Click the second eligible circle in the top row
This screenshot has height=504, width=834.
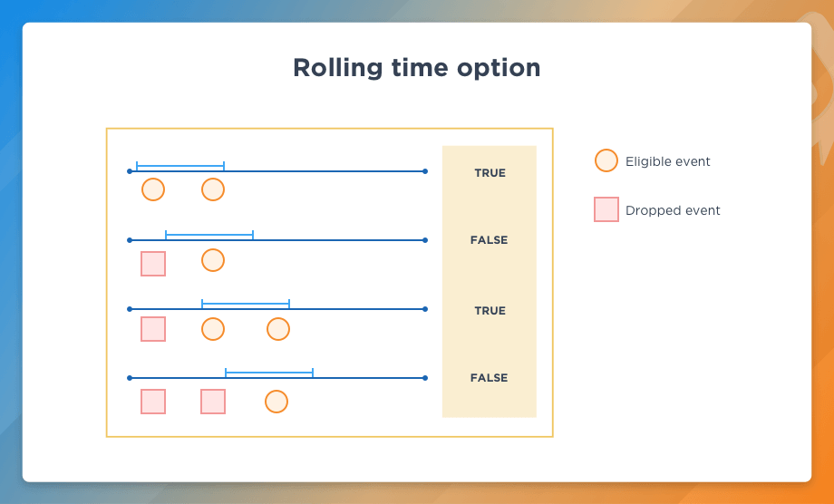tap(213, 189)
